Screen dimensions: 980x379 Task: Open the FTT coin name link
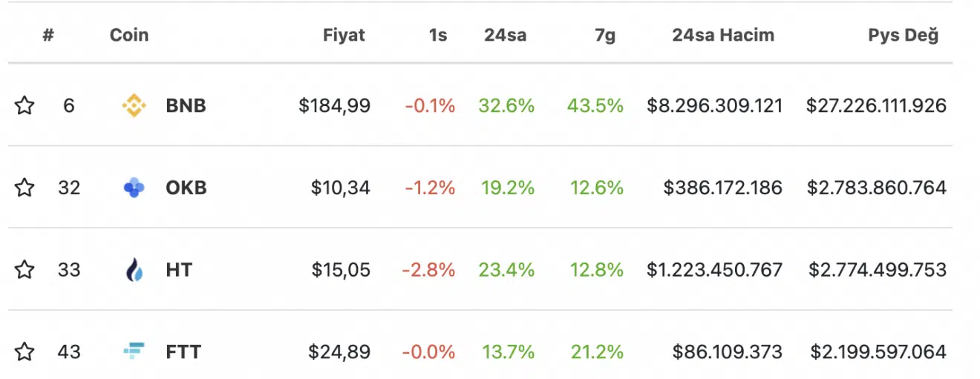pyautogui.click(x=183, y=352)
